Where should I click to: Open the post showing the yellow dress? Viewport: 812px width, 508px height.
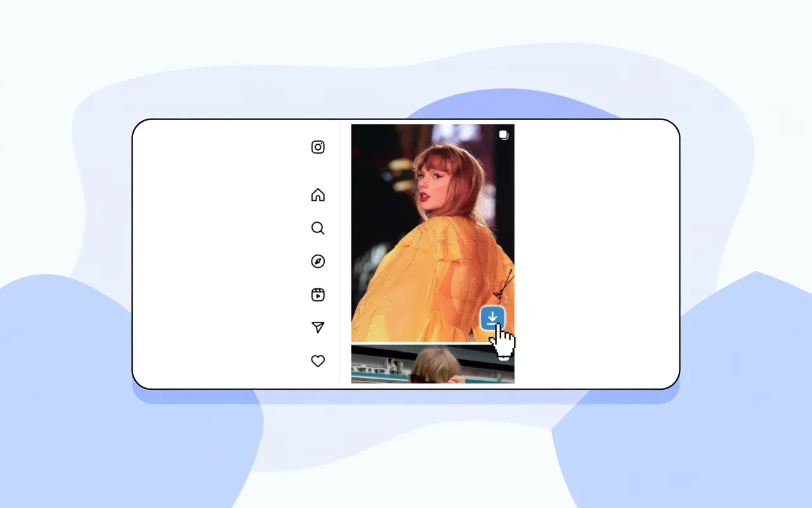tap(433, 233)
